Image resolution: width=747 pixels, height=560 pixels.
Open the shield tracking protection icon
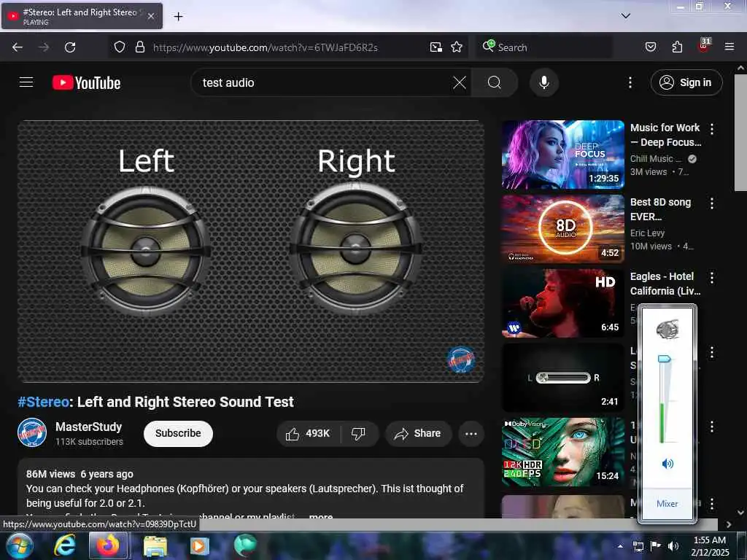(x=120, y=47)
